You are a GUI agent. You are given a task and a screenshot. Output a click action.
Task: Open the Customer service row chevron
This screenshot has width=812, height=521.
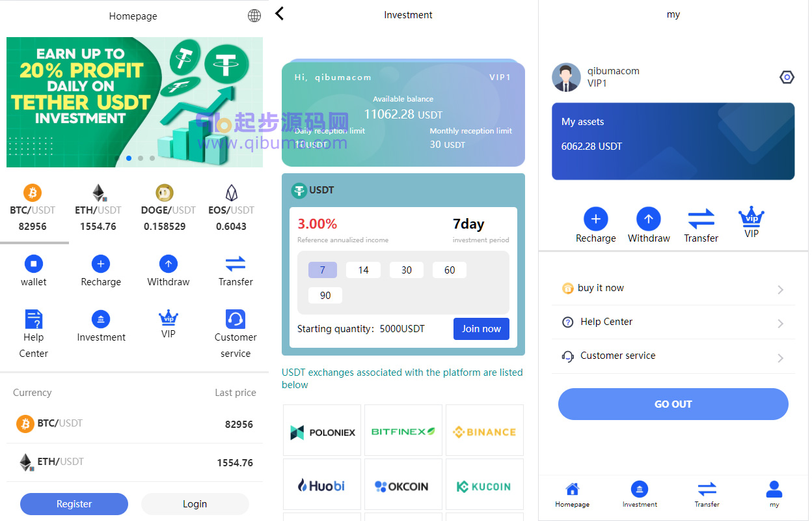point(781,358)
